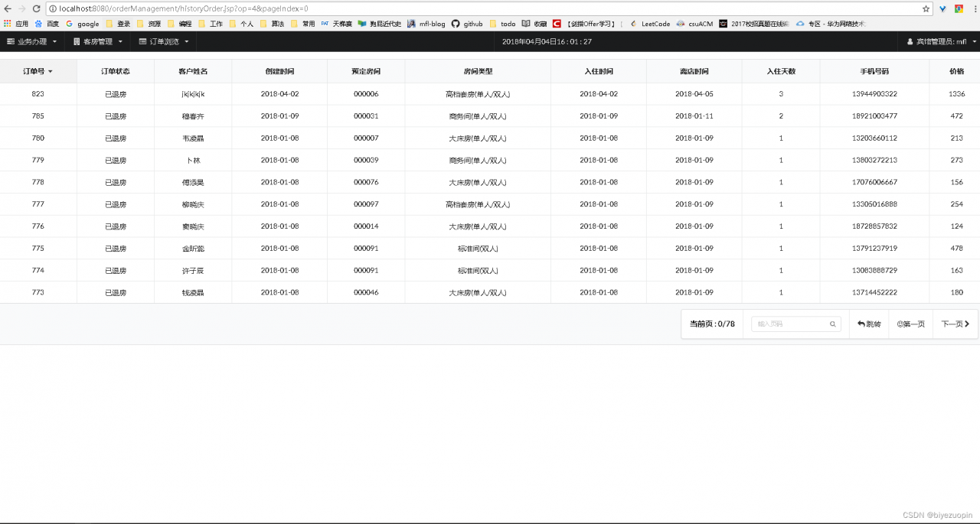Image resolution: width=980 pixels, height=524 pixels.
Task: Sort by the 订单号 column header
Action: pos(38,71)
